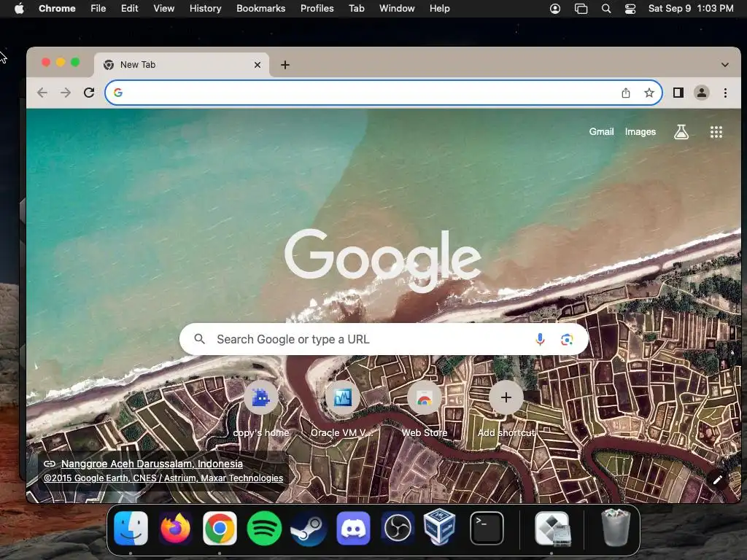747x560 pixels.
Task: Launch VirtualBox from the Dock
Action: [440, 527]
